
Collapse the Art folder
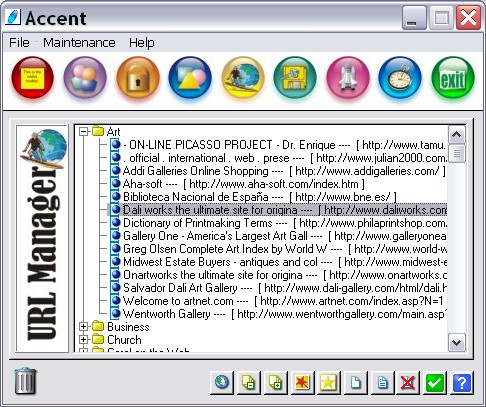click(x=83, y=131)
